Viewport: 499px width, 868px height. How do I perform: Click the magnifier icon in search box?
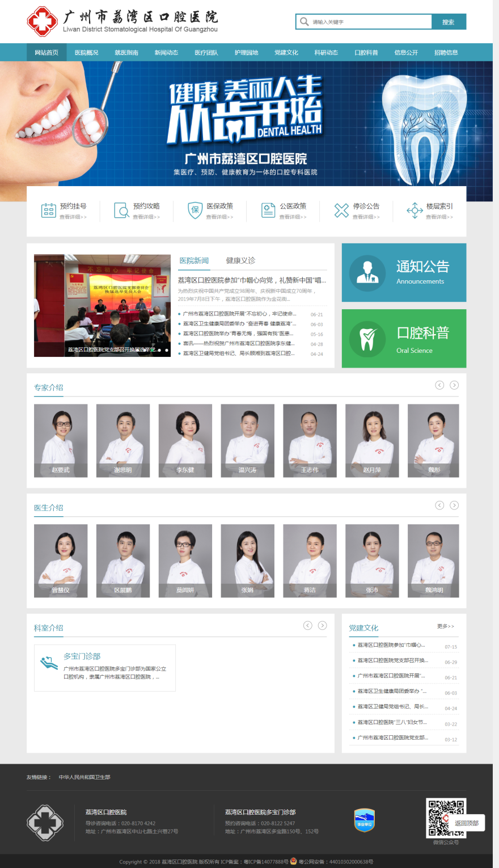coord(305,22)
